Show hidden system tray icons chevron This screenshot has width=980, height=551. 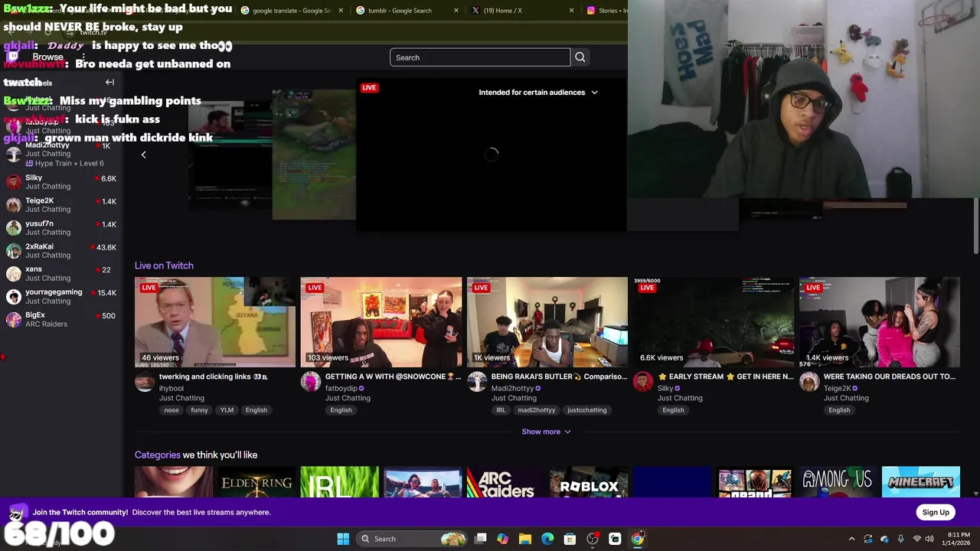click(852, 539)
